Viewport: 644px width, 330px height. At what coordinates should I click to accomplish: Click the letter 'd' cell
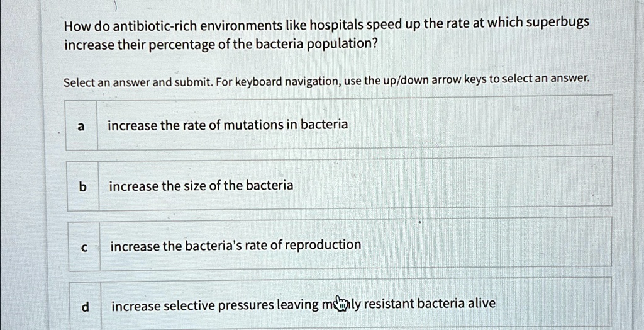pyautogui.click(x=85, y=306)
